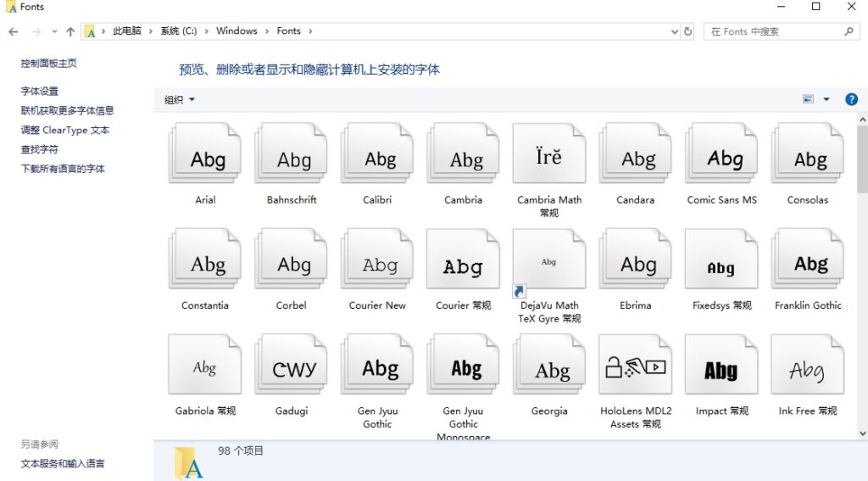
Task: Select the Gen Jyuu Gothic Monospace font icon
Action: click(464, 364)
